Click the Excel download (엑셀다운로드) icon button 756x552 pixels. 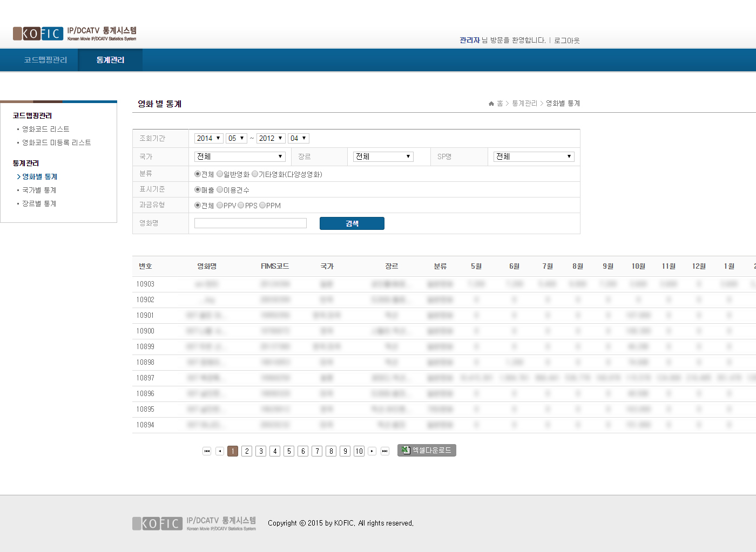[427, 450]
